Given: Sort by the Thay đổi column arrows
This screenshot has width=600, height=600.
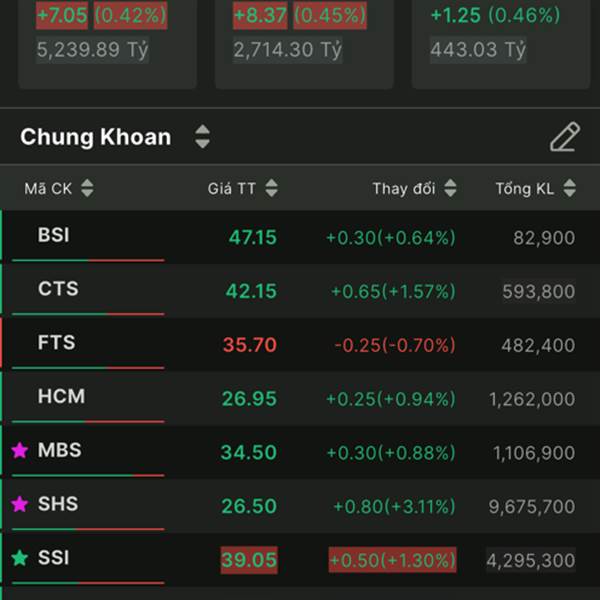Looking at the screenshot, I should [450, 188].
